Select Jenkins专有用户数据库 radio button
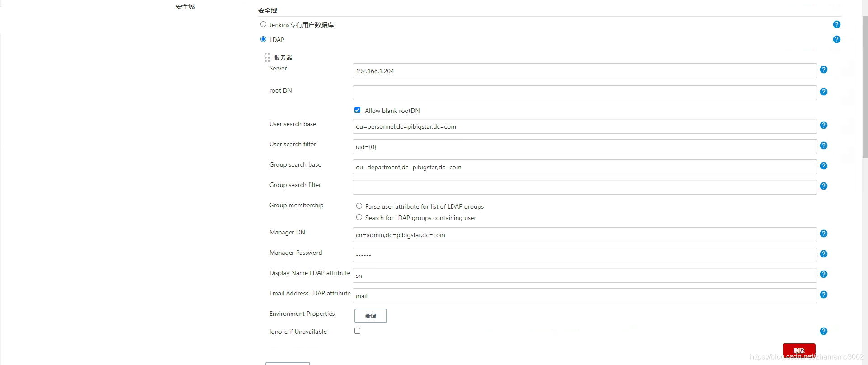 click(x=263, y=24)
